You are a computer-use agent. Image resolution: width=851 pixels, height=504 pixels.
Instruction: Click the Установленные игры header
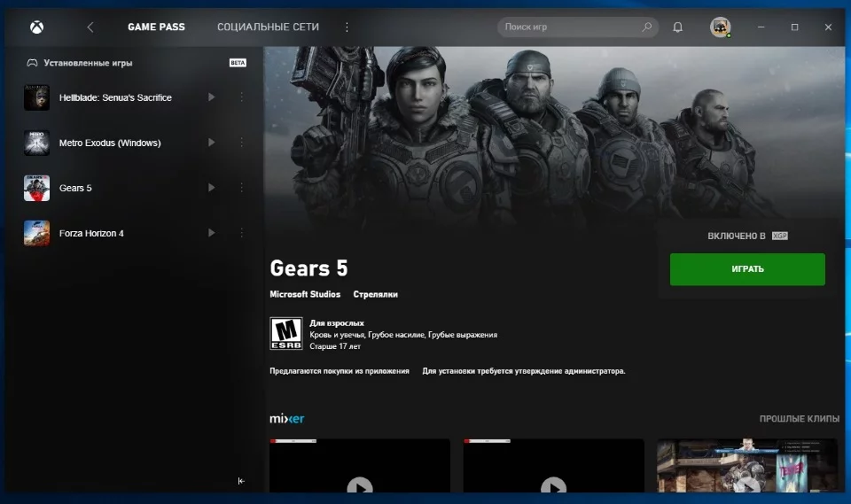coord(88,63)
